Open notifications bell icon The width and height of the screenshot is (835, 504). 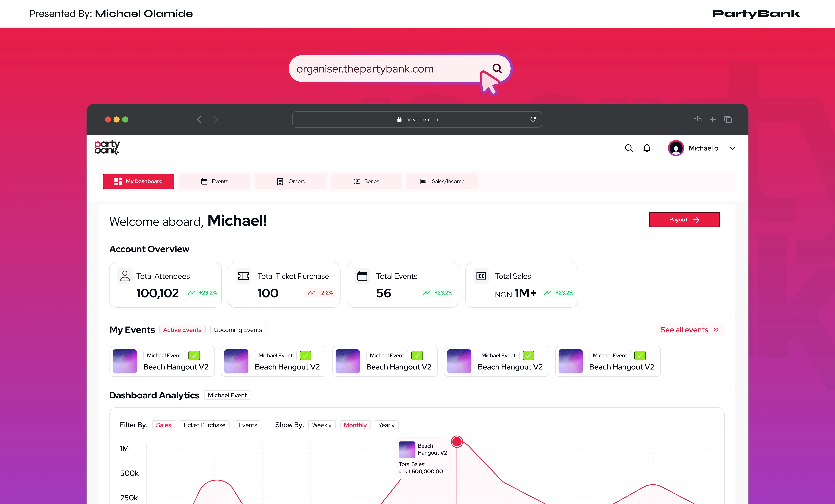647,148
